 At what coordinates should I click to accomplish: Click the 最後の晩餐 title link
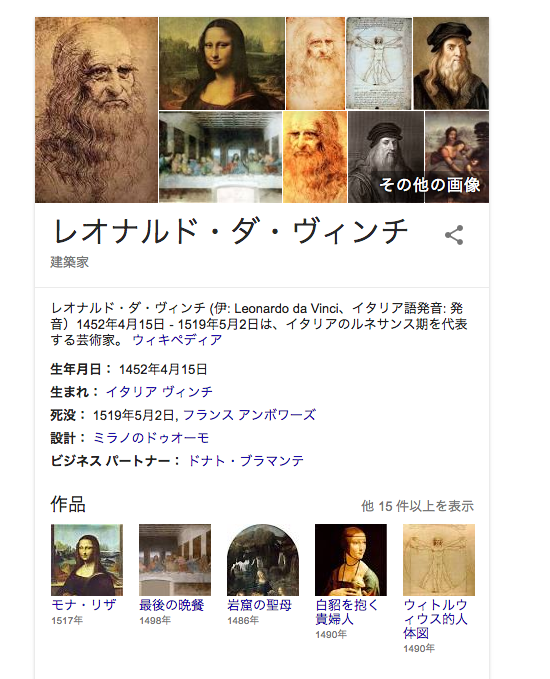[171, 605]
